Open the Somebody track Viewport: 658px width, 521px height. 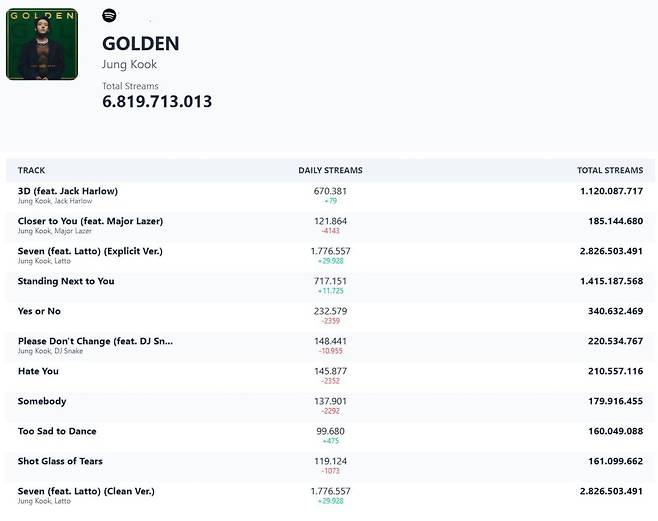click(42, 401)
